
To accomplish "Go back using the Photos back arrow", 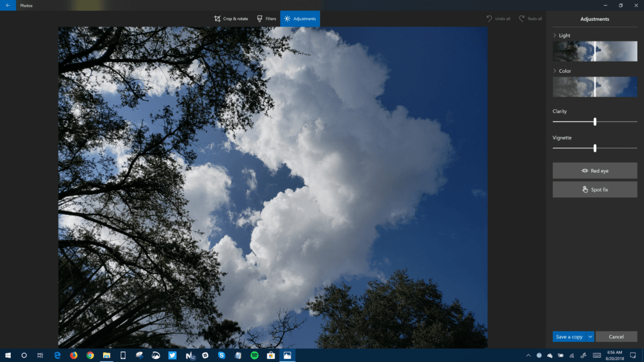I will coord(6,5).
